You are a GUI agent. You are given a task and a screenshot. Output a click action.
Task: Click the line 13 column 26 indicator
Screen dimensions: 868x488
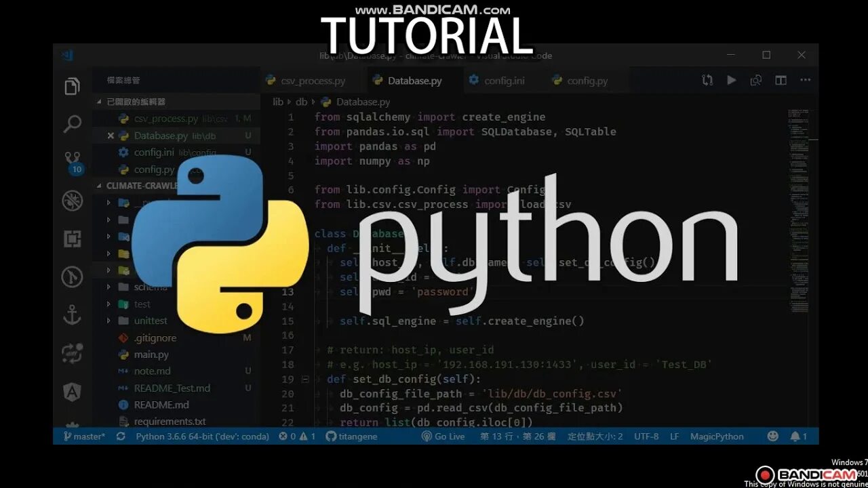tap(517, 436)
